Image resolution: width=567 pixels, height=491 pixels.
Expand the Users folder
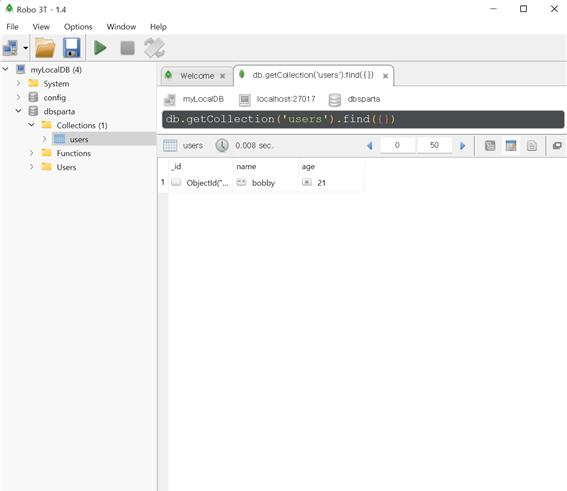[31, 167]
